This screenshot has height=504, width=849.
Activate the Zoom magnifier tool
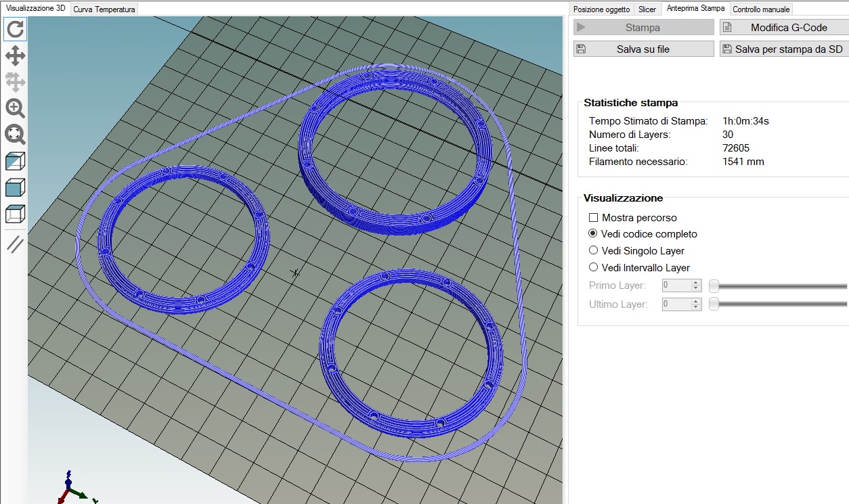(x=15, y=108)
